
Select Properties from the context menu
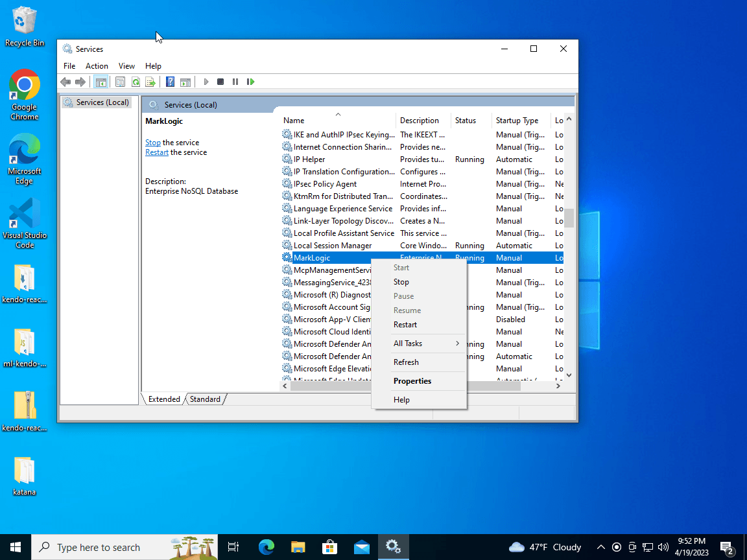click(x=412, y=381)
